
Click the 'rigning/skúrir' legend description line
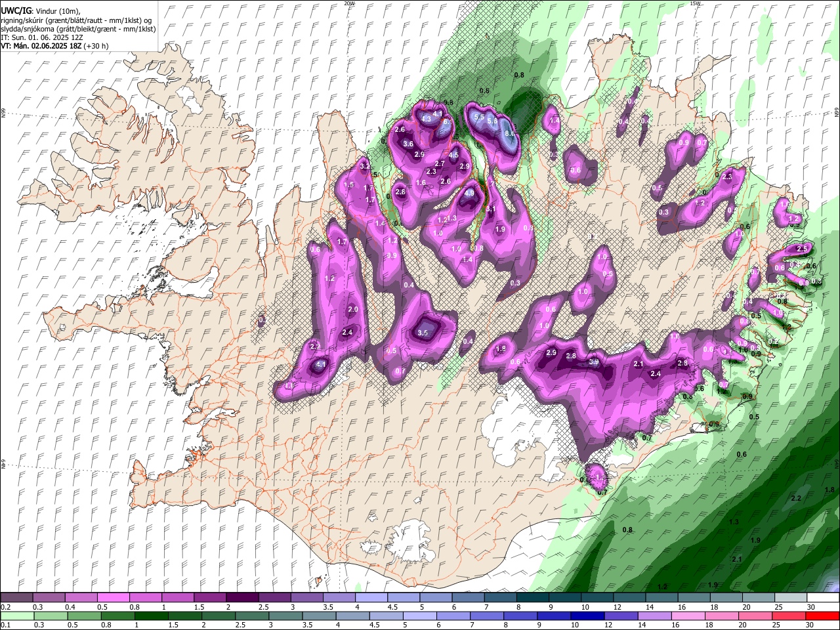tap(76, 20)
